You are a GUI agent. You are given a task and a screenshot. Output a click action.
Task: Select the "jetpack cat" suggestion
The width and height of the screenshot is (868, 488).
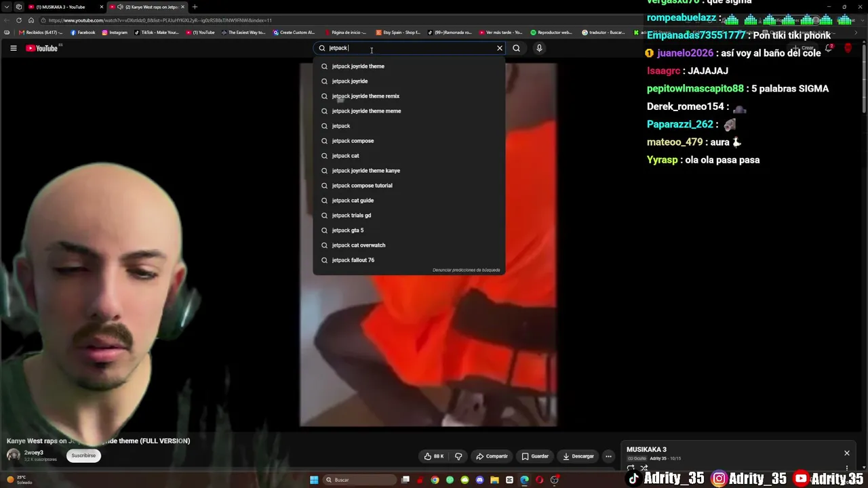[409, 156]
